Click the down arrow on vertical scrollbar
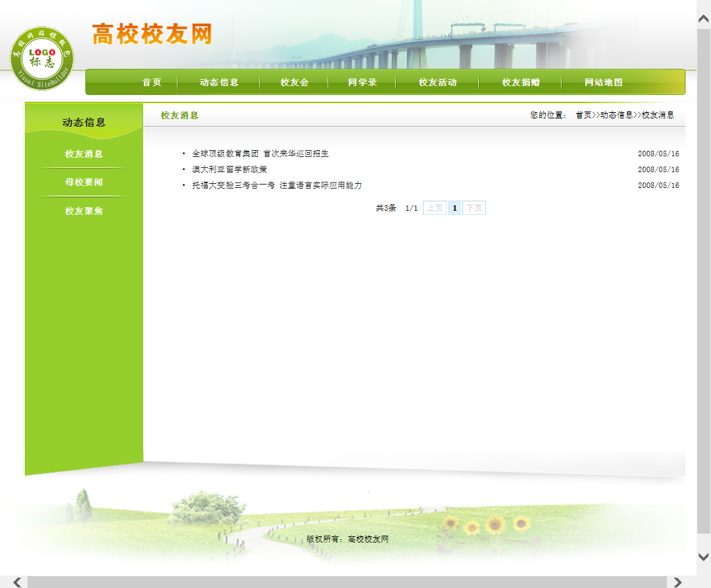Image resolution: width=711 pixels, height=588 pixels. 703,556
